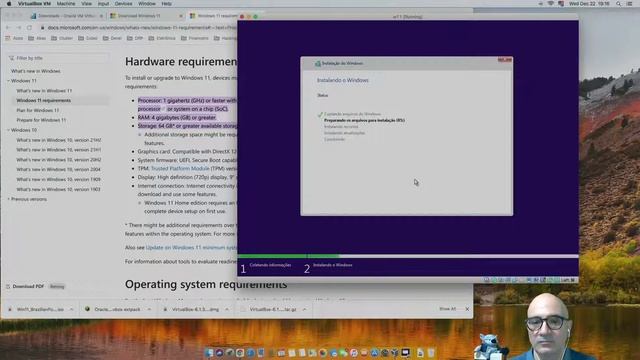Click the Preparando os arquivos para instalação status line
This screenshot has width=640, height=360.
(364, 120)
